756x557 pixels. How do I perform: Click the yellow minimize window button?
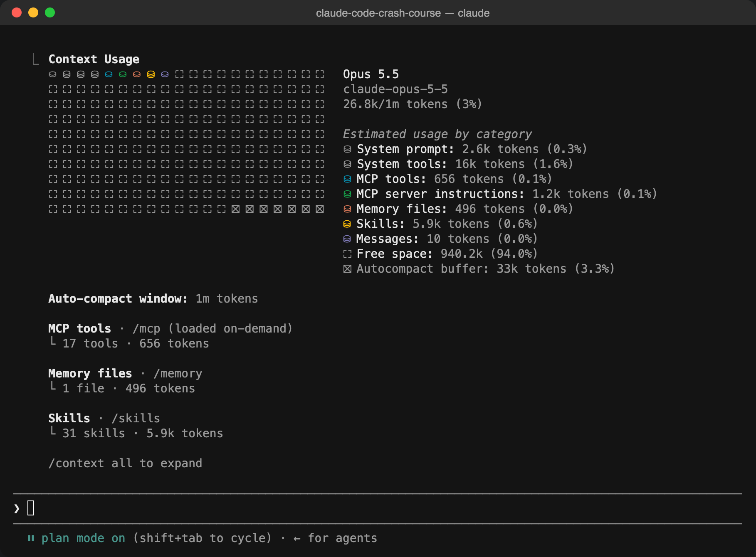(33, 12)
